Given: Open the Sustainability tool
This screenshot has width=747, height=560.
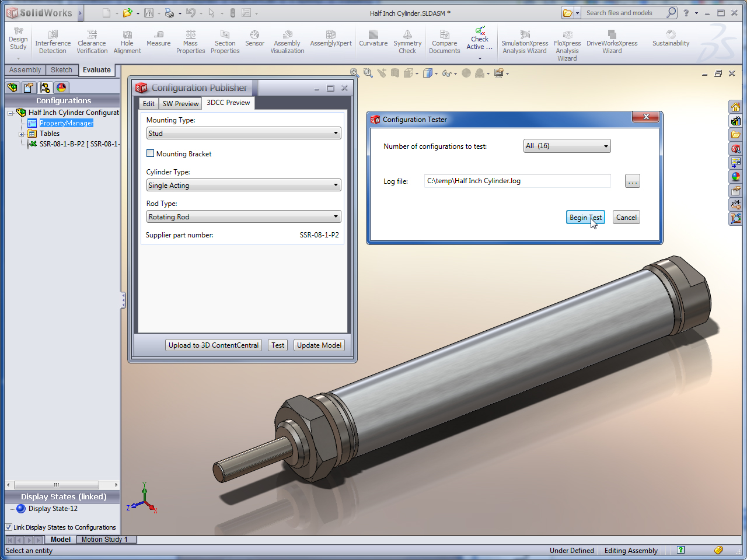Looking at the screenshot, I should coord(671,38).
